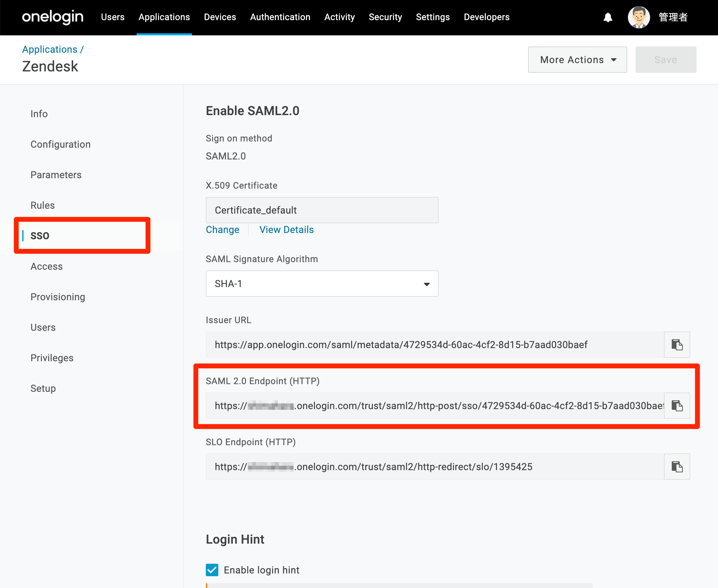Viewport: 718px width, 588px height.
Task: Go to the Parameters tab
Action: [56, 175]
